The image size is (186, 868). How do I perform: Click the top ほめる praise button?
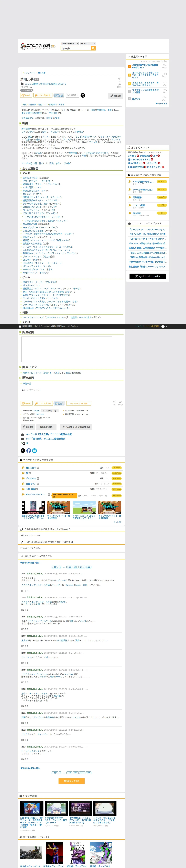[26, 95]
